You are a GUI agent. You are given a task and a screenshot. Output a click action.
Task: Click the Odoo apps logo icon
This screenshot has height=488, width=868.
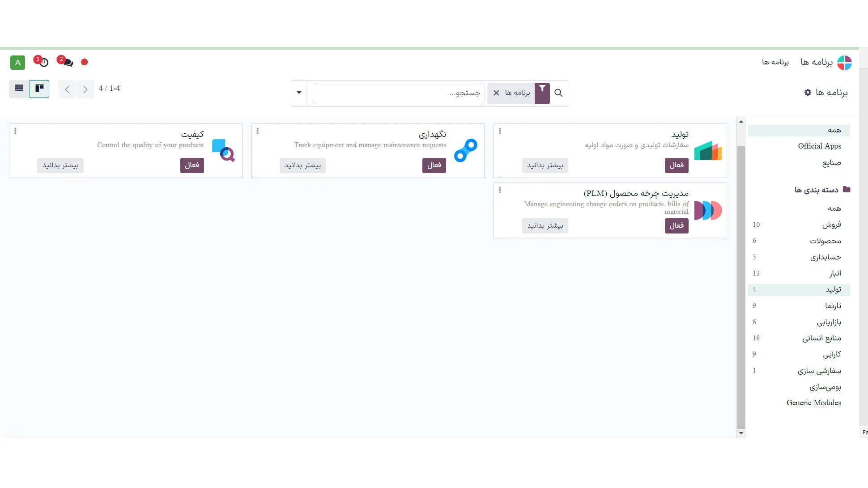pos(845,63)
